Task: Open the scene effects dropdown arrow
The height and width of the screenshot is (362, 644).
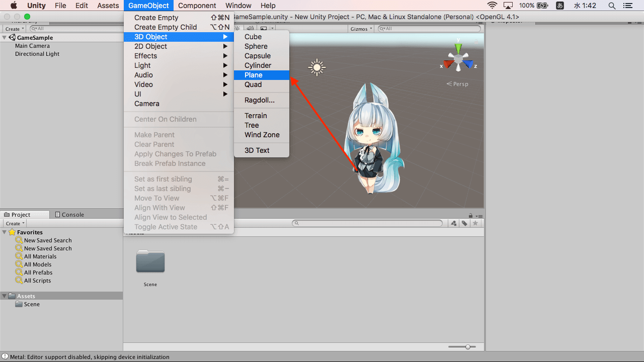Action: [271, 29]
